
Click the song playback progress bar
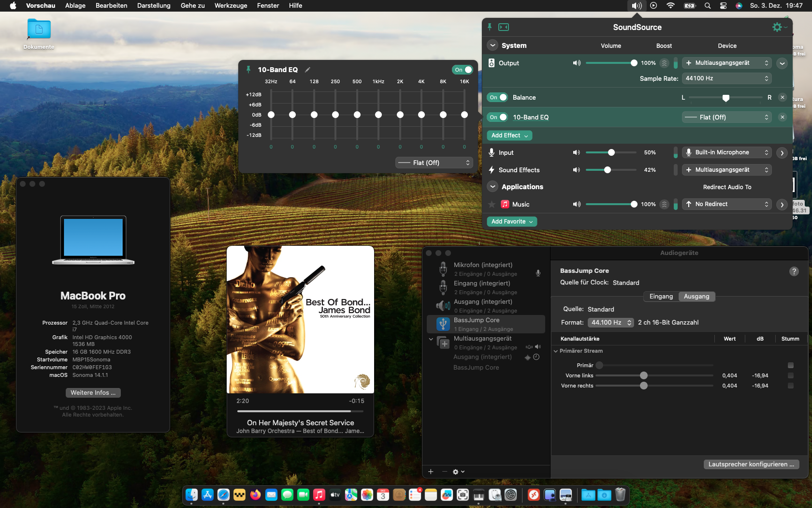pyautogui.click(x=300, y=411)
